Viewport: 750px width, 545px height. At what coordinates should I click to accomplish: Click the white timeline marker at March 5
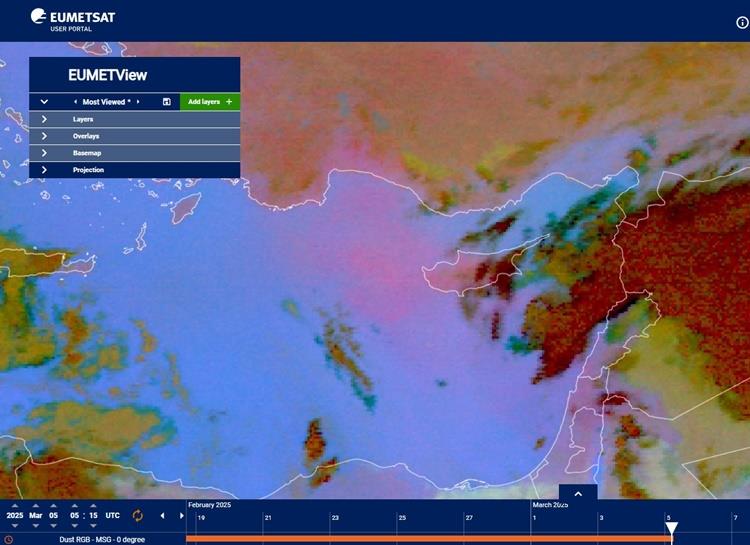672,527
